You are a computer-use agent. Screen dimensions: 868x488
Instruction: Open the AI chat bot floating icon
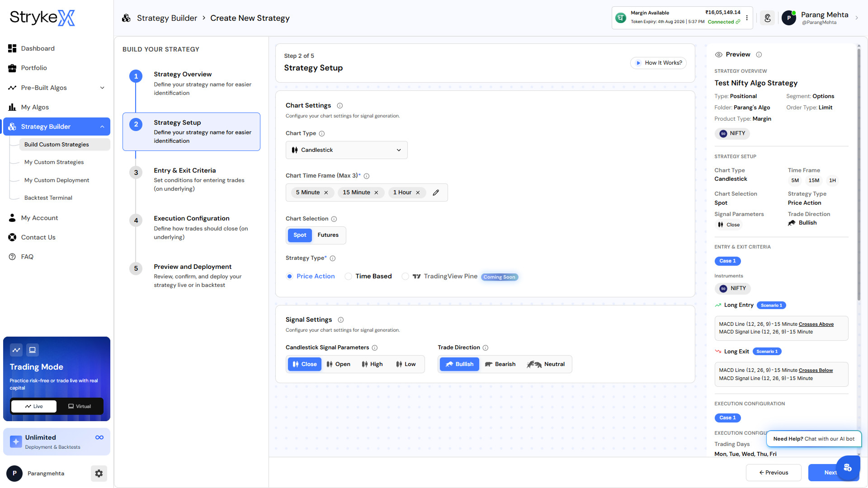(x=847, y=467)
